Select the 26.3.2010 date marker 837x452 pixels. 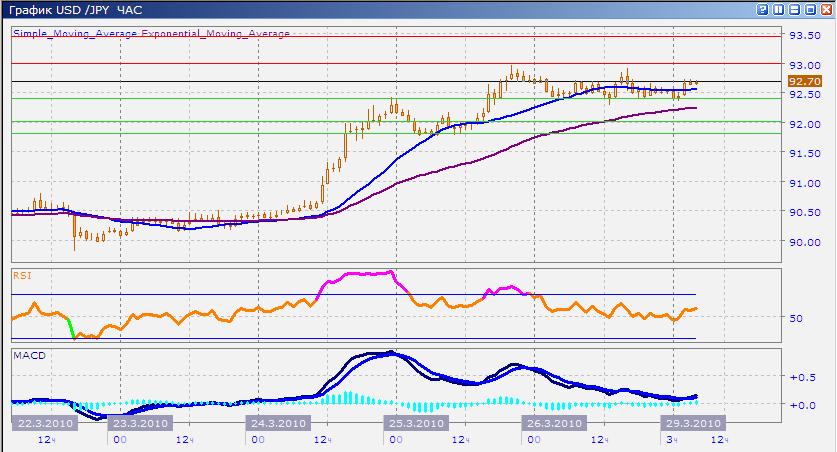tap(554, 423)
